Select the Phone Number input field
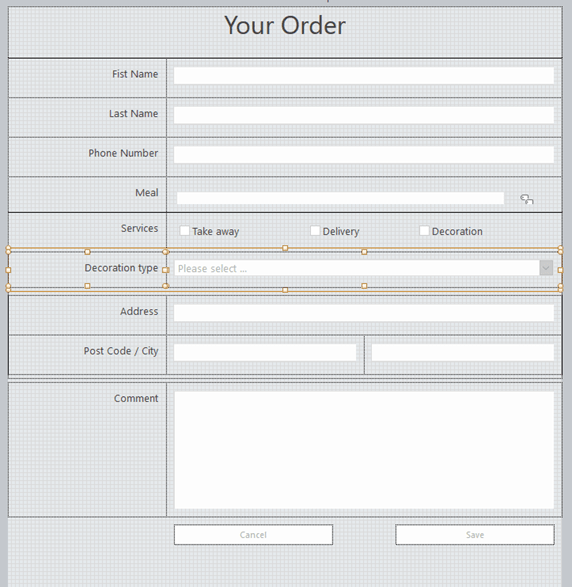This screenshot has height=587, width=572. [x=363, y=155]
